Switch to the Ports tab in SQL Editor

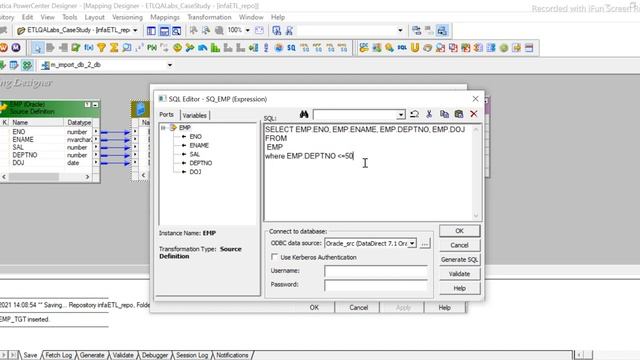pyautogui.click(x=167, y=115)
